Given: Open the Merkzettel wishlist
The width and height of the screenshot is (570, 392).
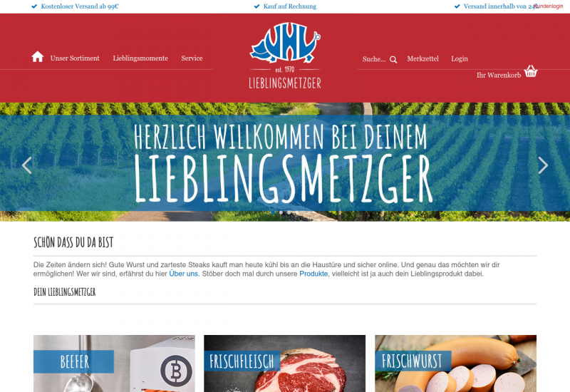Looking at the screenshot, I should 423,59.
